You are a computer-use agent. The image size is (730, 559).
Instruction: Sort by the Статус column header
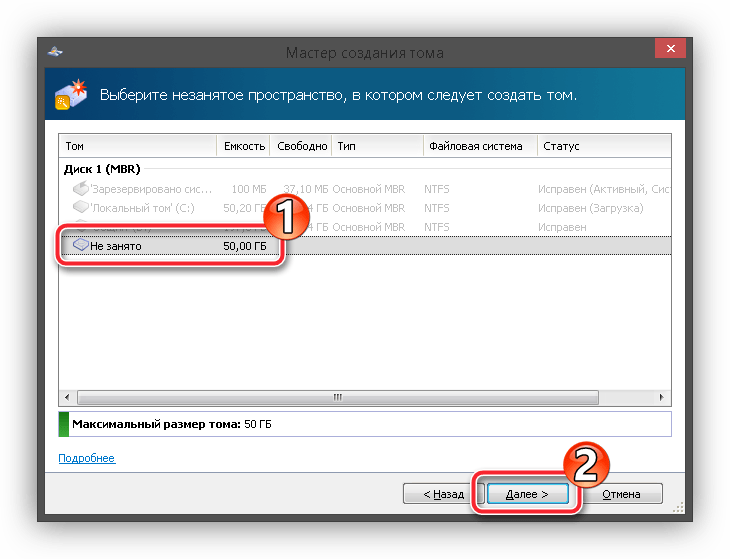coord(604,146)
